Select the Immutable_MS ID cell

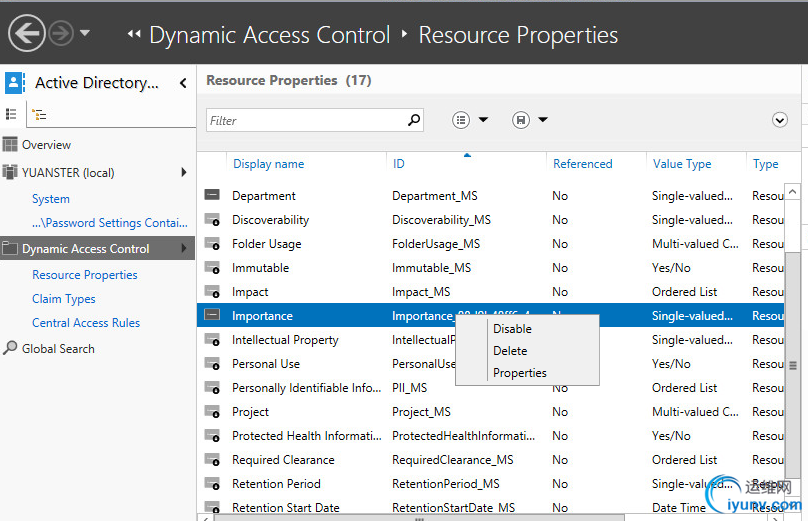(x=431, y=268)
